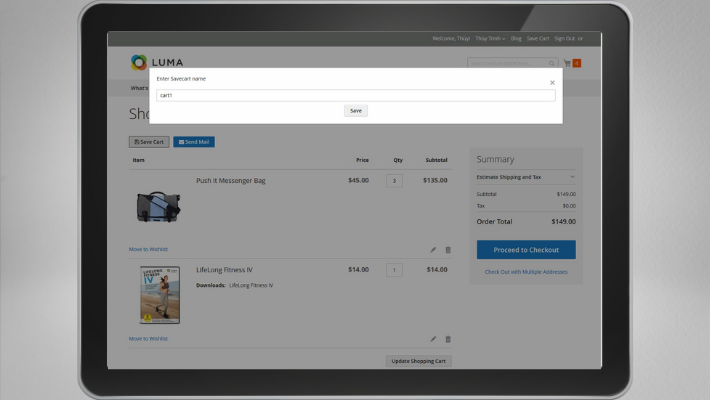This screenshot has width=710, height=400.
Task: Open the Blog link in top bar
Action: pyautogui.click(x=516, y=38)
